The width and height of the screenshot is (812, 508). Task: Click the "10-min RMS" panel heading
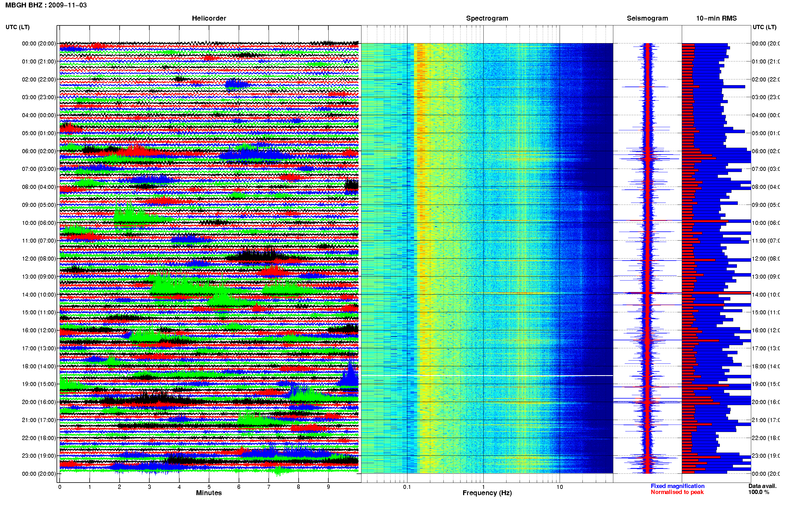tap(716, 18)
